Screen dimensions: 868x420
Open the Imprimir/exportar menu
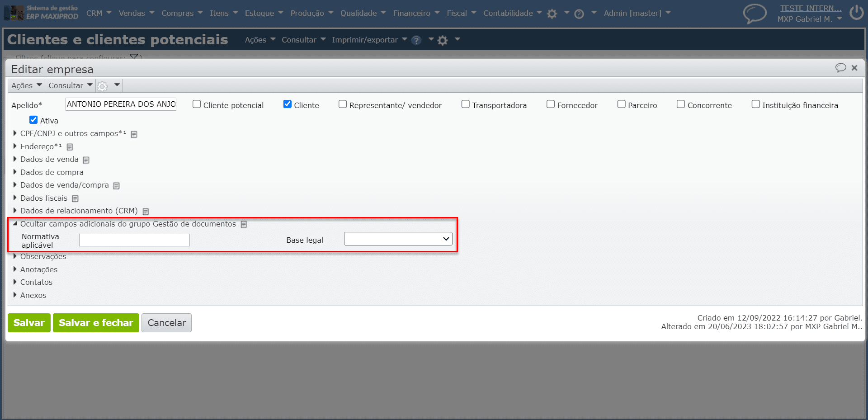pos(369,40)
